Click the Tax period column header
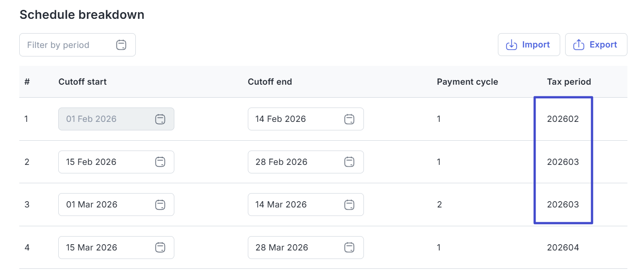Image resolution: width=644 pixels, height=276 pixels. [569, 82]
